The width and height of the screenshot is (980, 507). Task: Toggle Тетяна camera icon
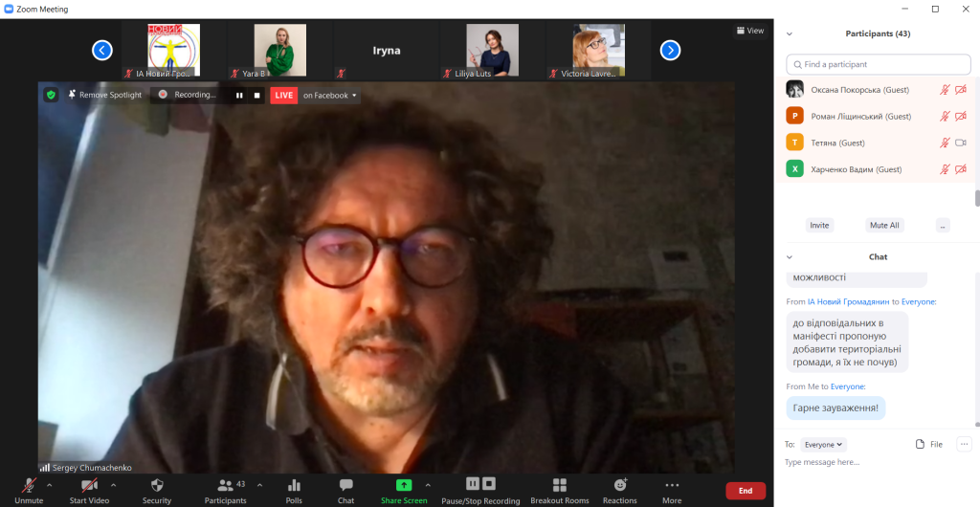coord(961,143)
